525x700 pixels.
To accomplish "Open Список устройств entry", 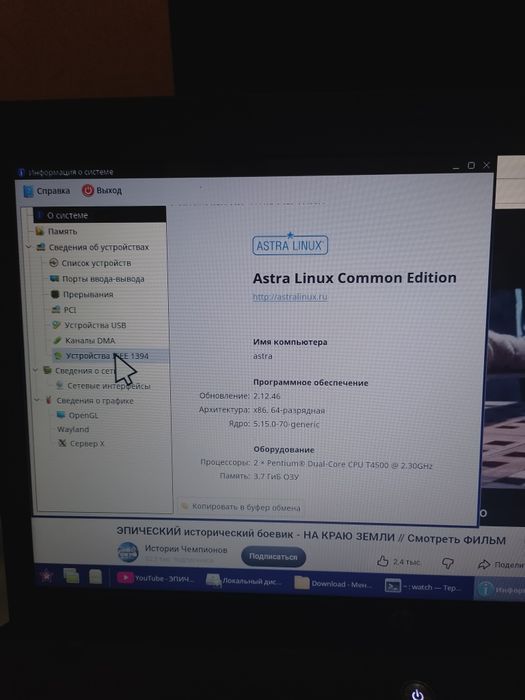I will pos(96,263).
